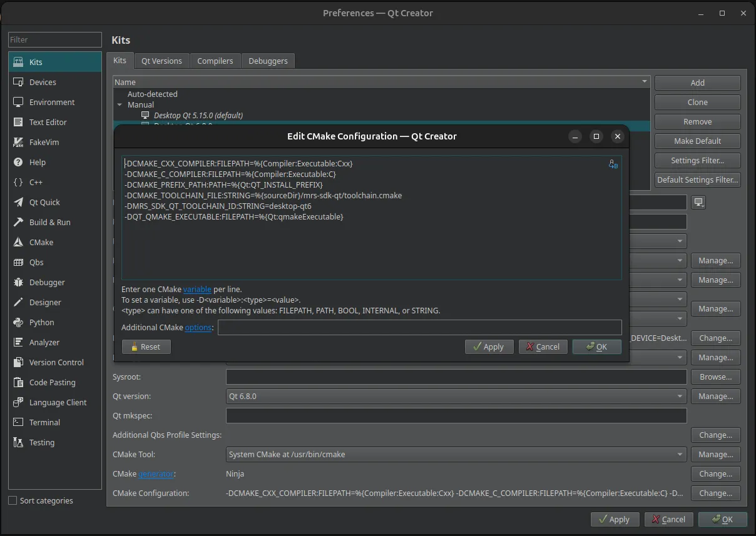This screenshot has height=536, width=756.
Task: Click the Clone kit button
Action: tap(698, 102)
